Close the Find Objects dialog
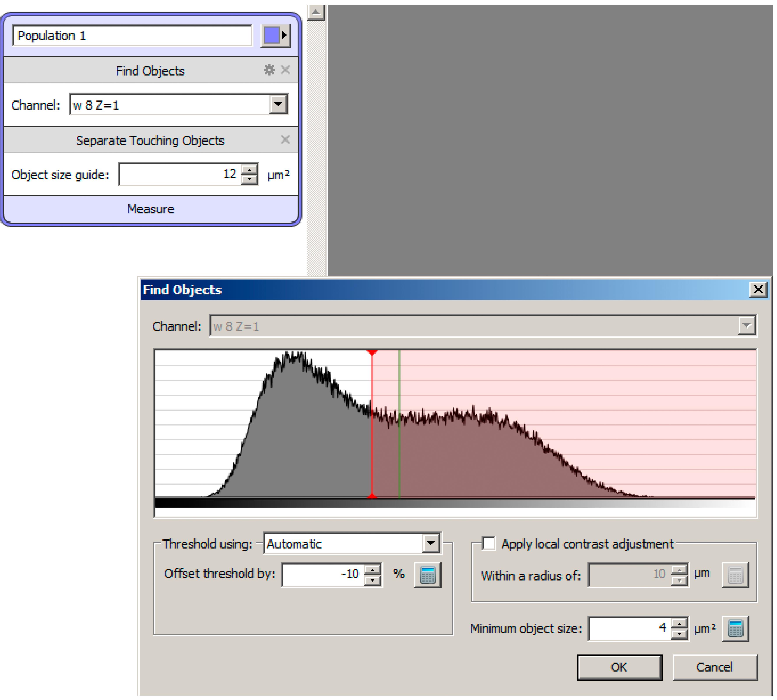777x700 pixels. pyautogui.click(x=758, y=289)
